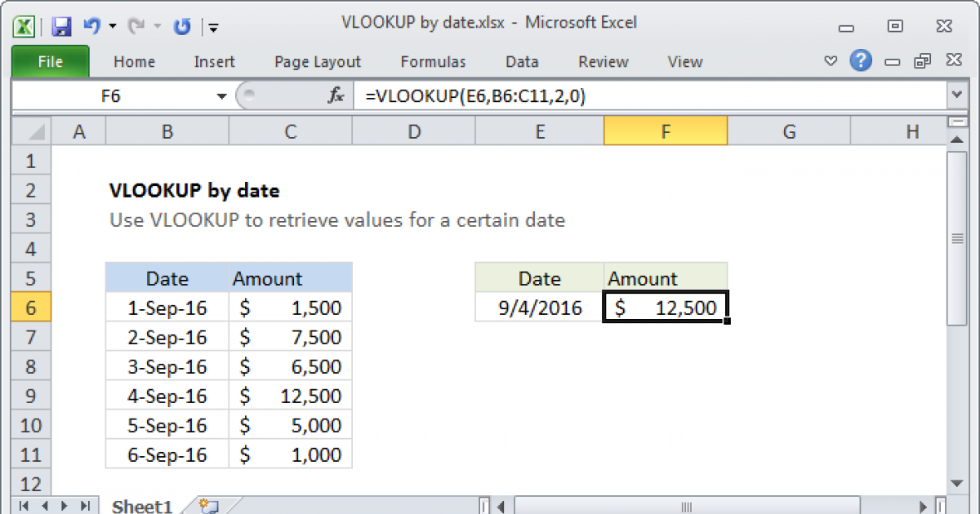
Task: Click the Date header in cell B5
Action: [x=167, y=278]
